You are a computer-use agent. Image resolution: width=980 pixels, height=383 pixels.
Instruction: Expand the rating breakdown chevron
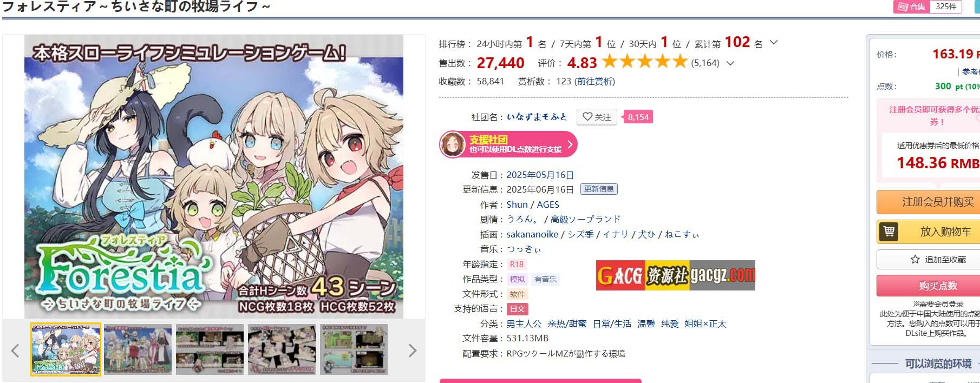click(x=730, y=63)
